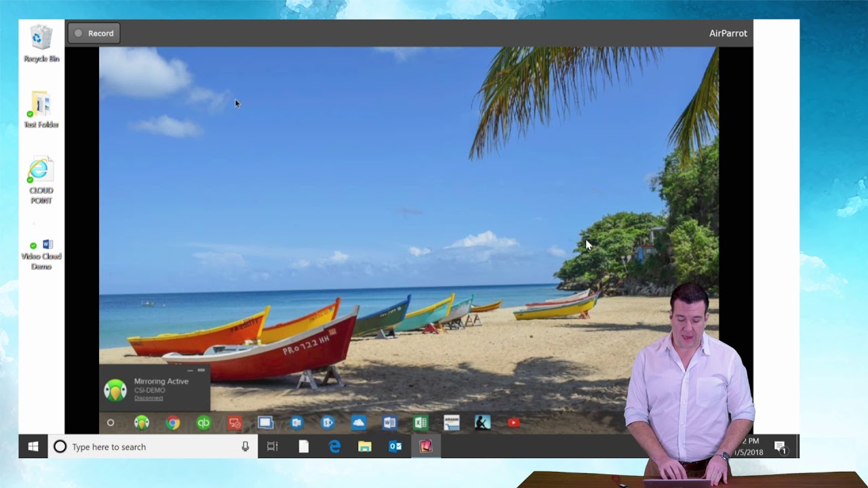Image resolution: width=868 pixels, height=488 pixels.
Task: Click the taskbar date 1/5/2018
Action: [748, 452]
